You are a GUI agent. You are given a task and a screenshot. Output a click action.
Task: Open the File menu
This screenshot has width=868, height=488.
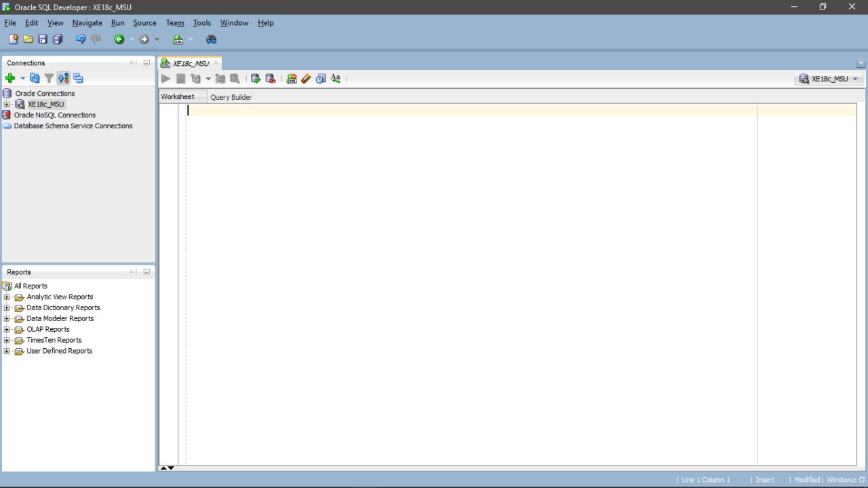9,23
